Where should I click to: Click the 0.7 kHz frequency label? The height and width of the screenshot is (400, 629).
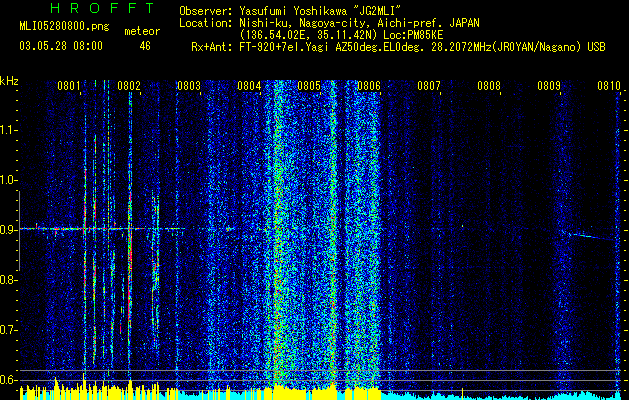pyautogui.click(x=9, y=330)
